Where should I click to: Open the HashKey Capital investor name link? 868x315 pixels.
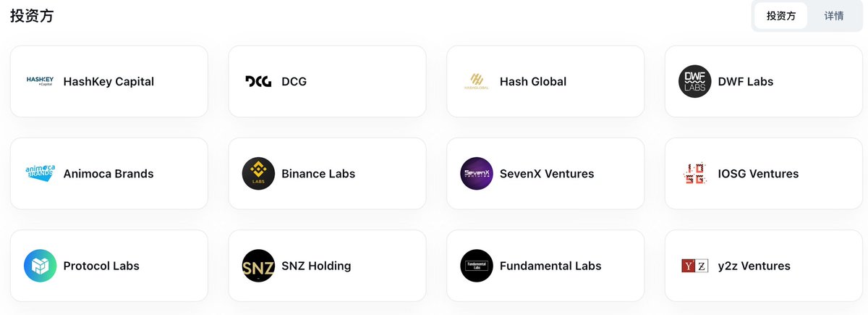109,82
